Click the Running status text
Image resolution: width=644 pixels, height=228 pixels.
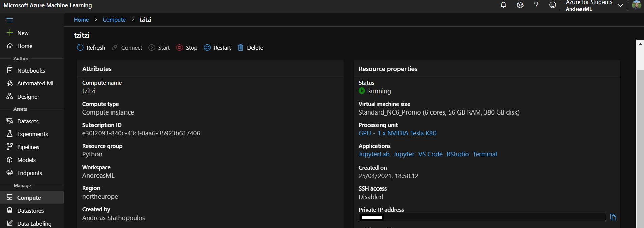(x=379, y=91)
